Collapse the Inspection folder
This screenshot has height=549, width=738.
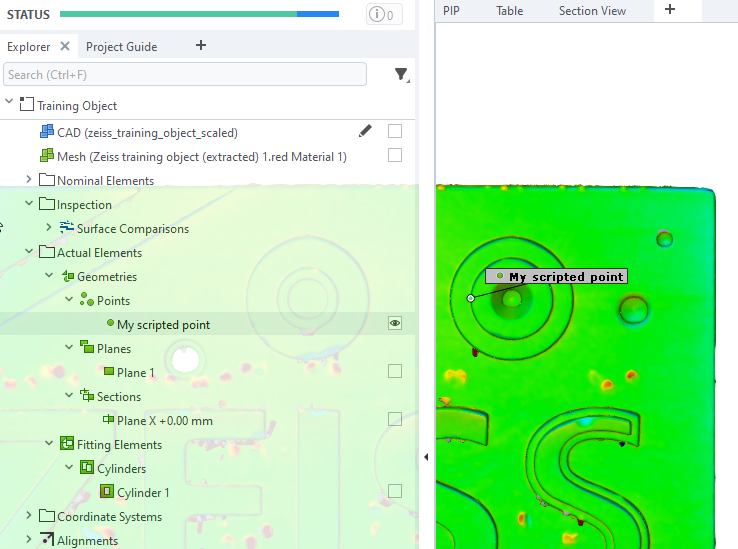pyautogui.click(x=28, y=204)
